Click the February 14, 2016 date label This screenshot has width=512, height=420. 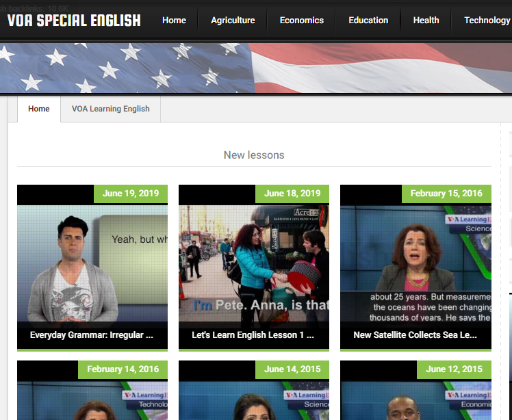[x=123, y=369]
